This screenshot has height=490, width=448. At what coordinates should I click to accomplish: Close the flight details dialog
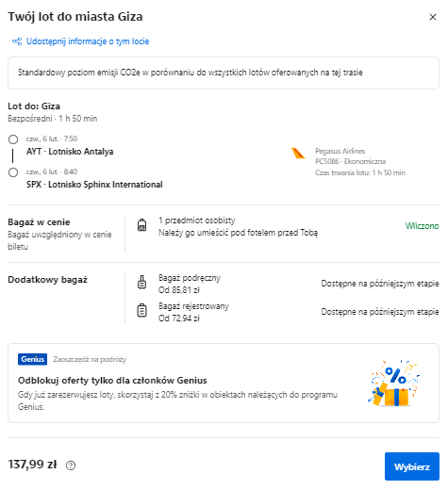click(433, 17)
